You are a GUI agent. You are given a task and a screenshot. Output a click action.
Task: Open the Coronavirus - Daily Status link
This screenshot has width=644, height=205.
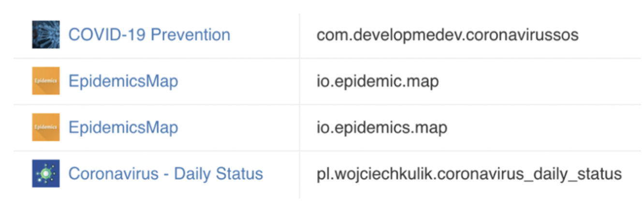click(x=165, y=174)
